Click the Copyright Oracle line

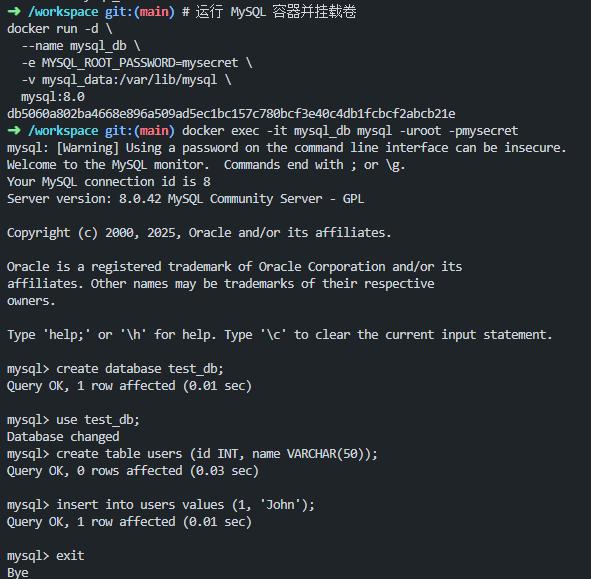point(199,233)
